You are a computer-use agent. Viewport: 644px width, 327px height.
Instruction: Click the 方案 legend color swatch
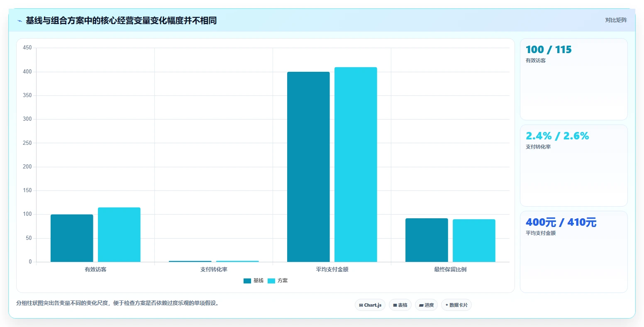[x=271, y=281]
